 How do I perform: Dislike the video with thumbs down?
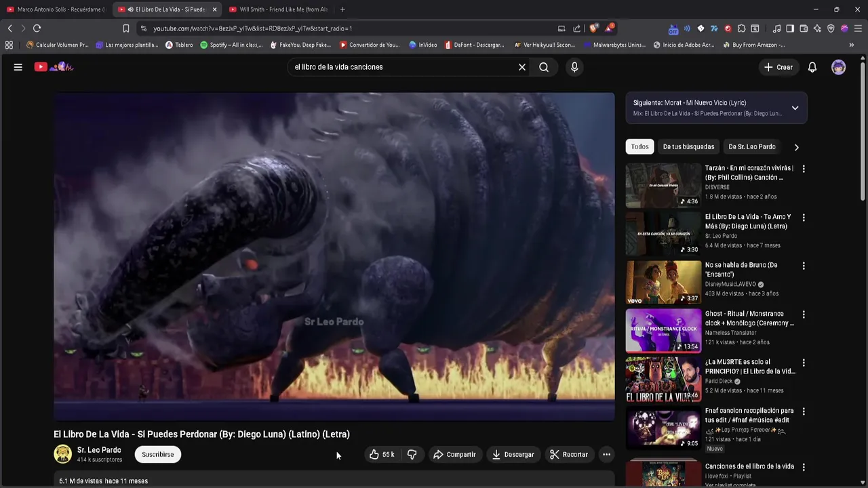[x=412, y=455]
